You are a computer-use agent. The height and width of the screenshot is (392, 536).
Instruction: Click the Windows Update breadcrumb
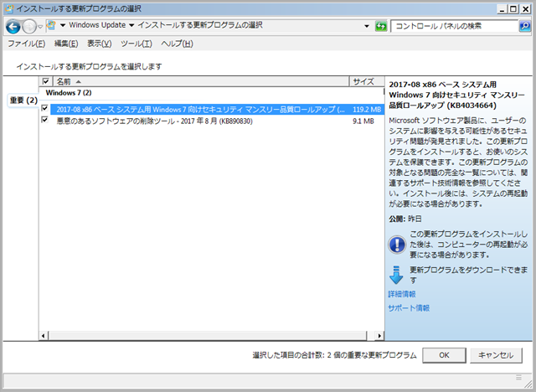[97, 25]
